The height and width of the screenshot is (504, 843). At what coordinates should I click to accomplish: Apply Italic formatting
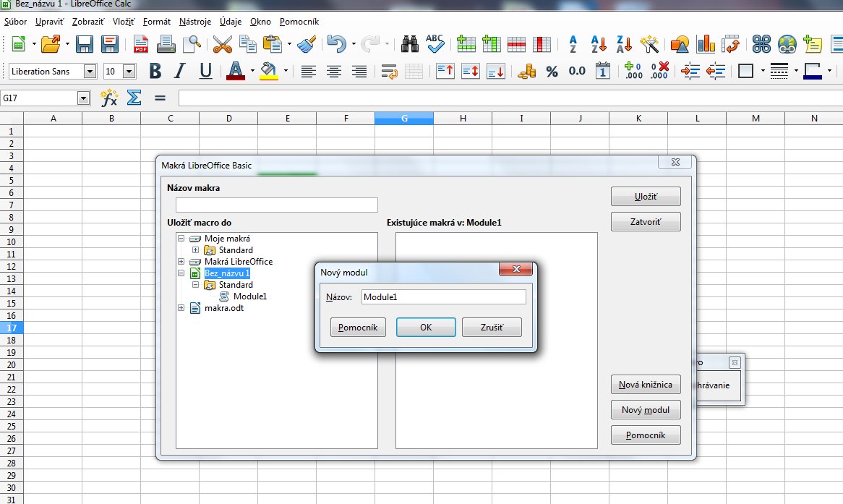(180, 71)
